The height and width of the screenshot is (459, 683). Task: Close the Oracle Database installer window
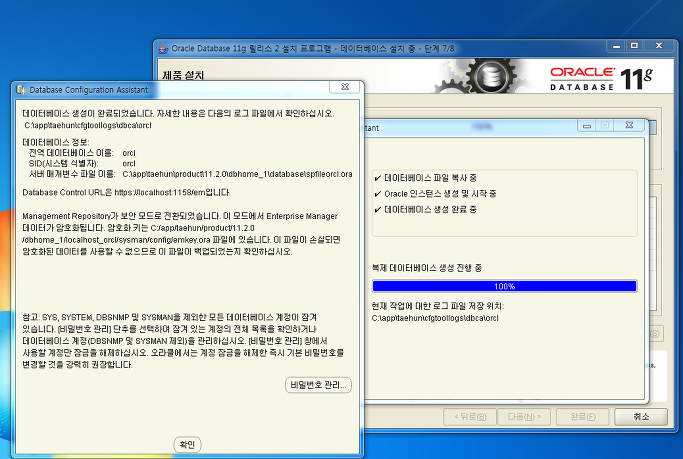659,46
